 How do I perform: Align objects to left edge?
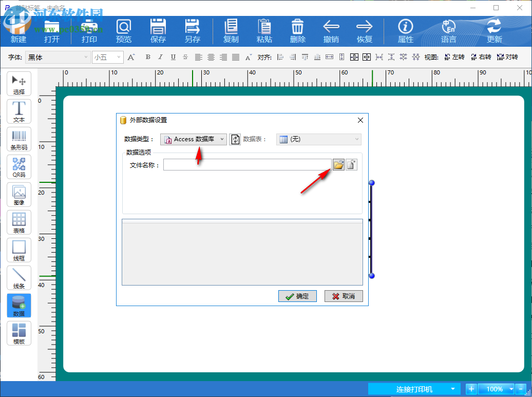click(x=280, y=57)
